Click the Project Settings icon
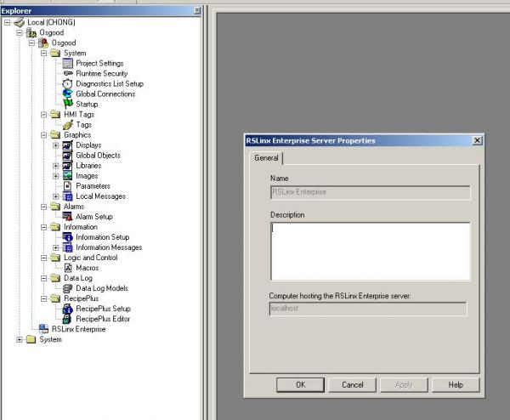The height and width of the screenshot is (420, 510). click(x=68, y=63)
